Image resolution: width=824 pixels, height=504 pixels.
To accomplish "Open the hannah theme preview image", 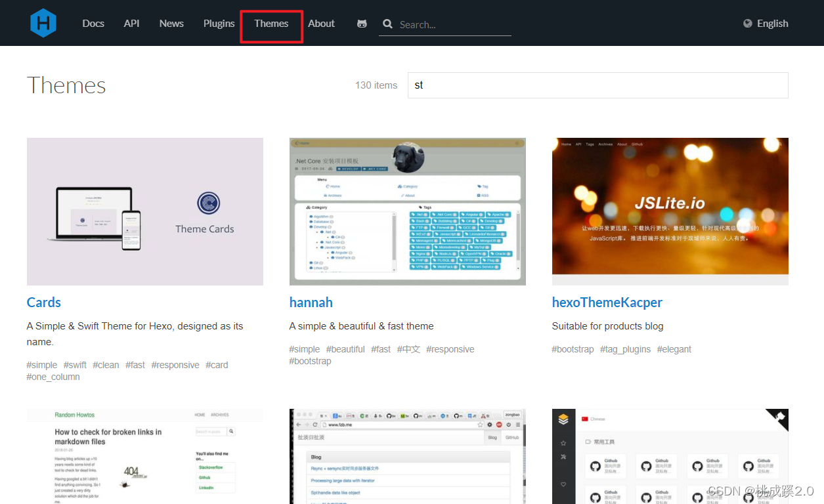I will point(408,211).
